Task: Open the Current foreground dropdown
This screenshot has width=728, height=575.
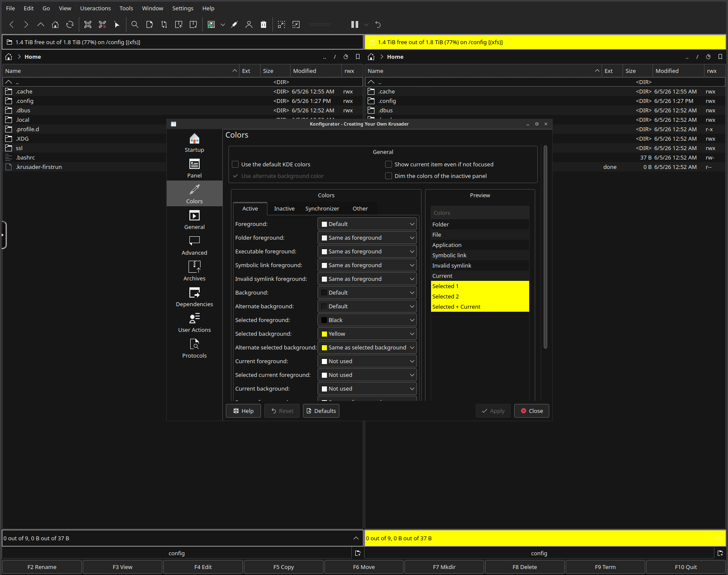Action: pos(367,361)
